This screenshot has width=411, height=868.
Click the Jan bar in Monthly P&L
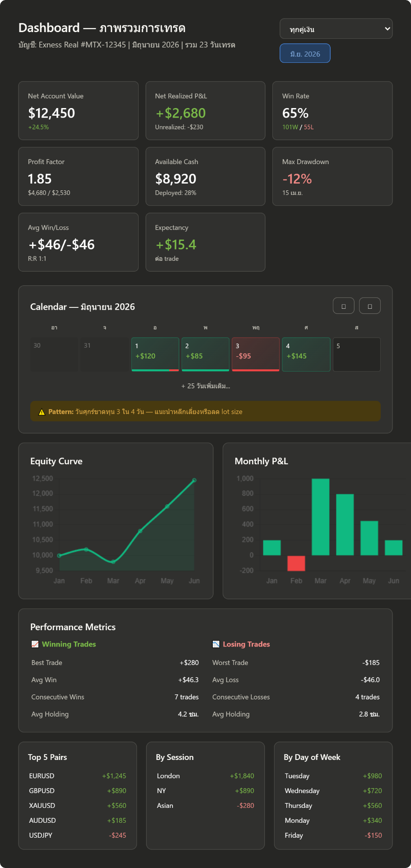[272, 547]
